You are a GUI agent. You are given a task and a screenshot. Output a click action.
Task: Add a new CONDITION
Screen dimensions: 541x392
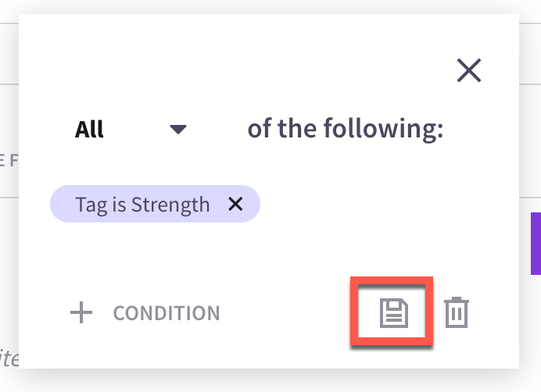(145, 312)
